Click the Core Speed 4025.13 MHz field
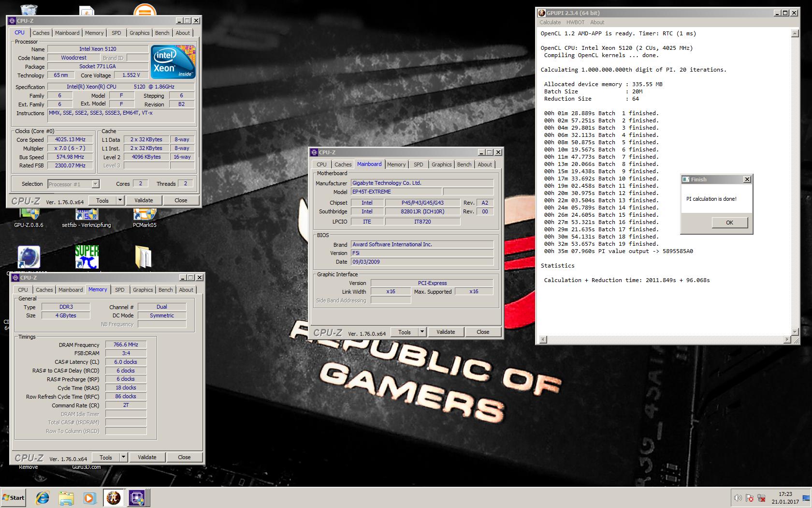 [70, 139]
